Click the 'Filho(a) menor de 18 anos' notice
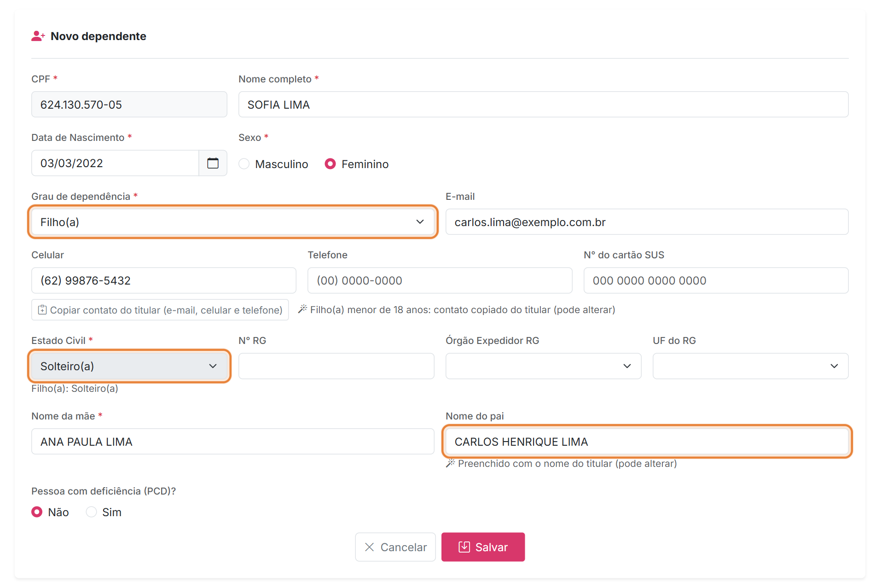 tap(457, 310)
